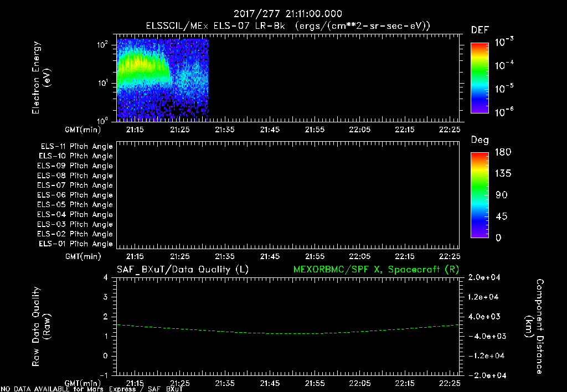
Task: Click 21:55 under the pitch angle panel
Action: (315, 257)
